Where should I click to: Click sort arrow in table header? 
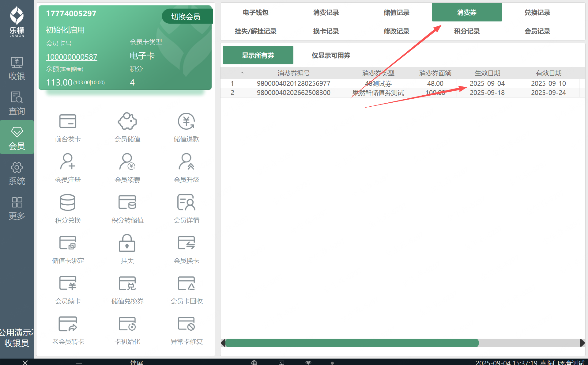pos(242,73)
